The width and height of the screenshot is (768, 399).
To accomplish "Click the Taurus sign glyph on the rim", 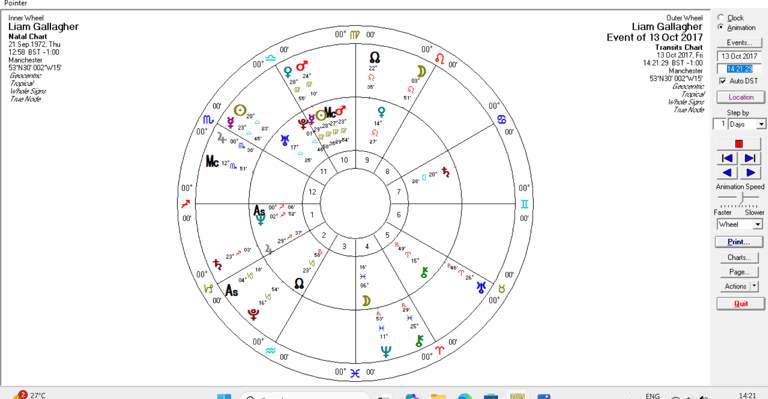I will tap(502, 289).
